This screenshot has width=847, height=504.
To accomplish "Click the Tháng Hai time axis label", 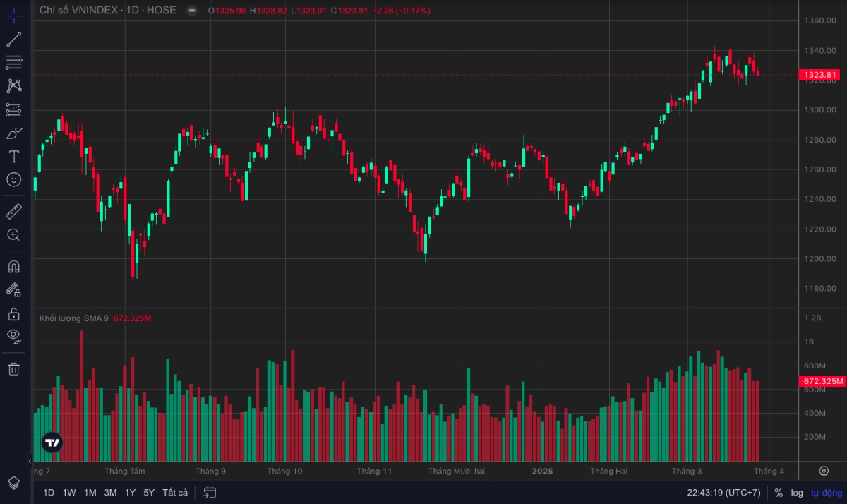I will click(x=608, y=471).
